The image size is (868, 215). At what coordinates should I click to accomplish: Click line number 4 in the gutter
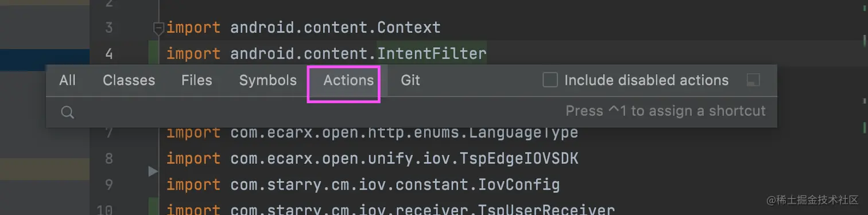(x=109, y=54)
